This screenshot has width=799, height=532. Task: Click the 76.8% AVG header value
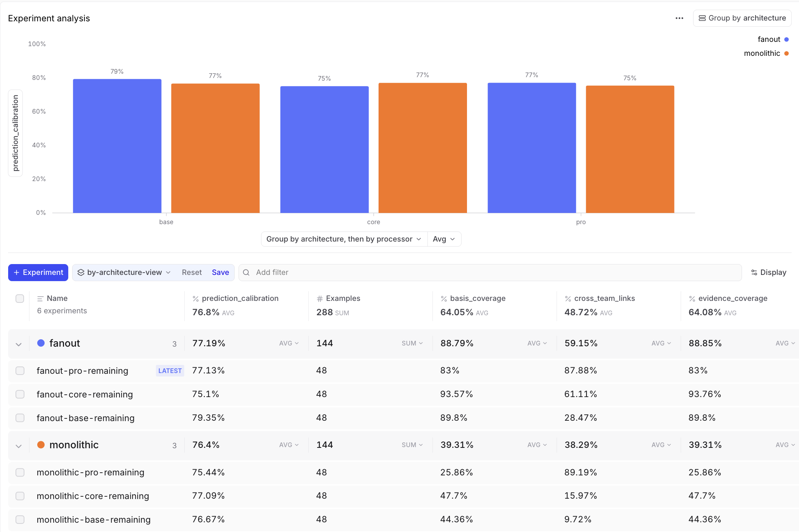click(213, 313)
